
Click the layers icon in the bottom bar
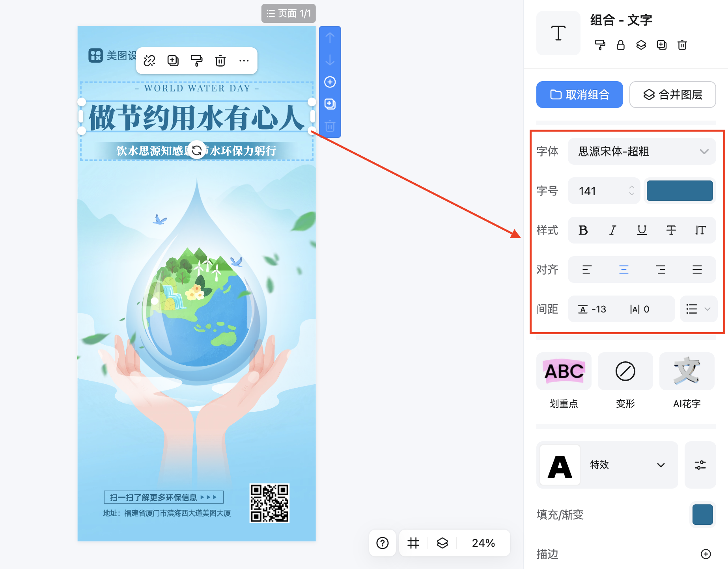point(442,543)
